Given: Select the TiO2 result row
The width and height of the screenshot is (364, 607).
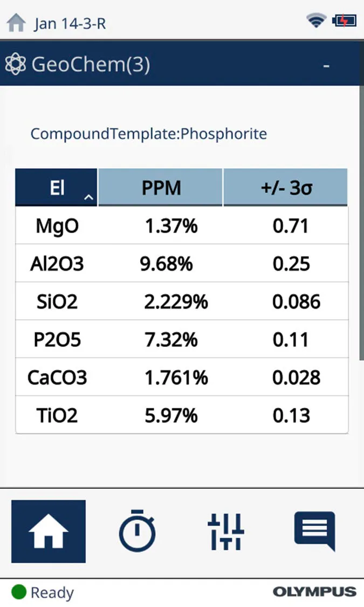Looking at the screenshot, I should click(x=182, y=415).
